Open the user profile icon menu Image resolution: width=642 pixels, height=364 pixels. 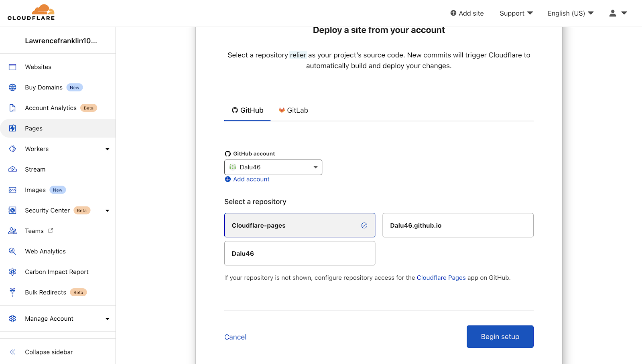(x=613, y=13)
